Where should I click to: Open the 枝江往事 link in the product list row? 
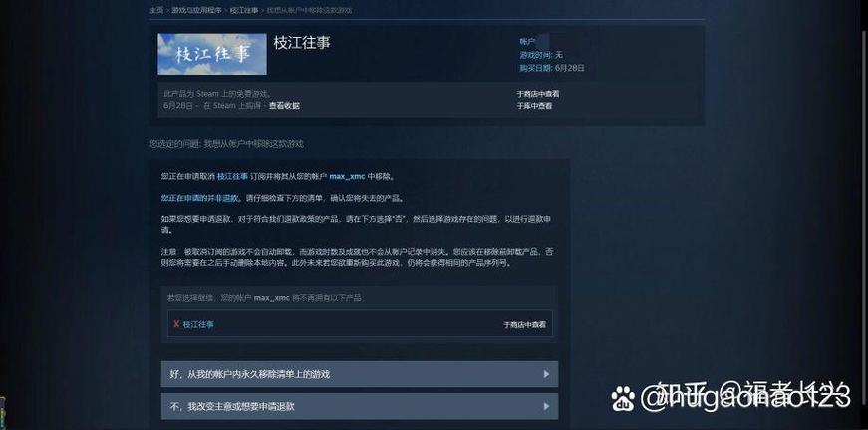tap(198, 324)
